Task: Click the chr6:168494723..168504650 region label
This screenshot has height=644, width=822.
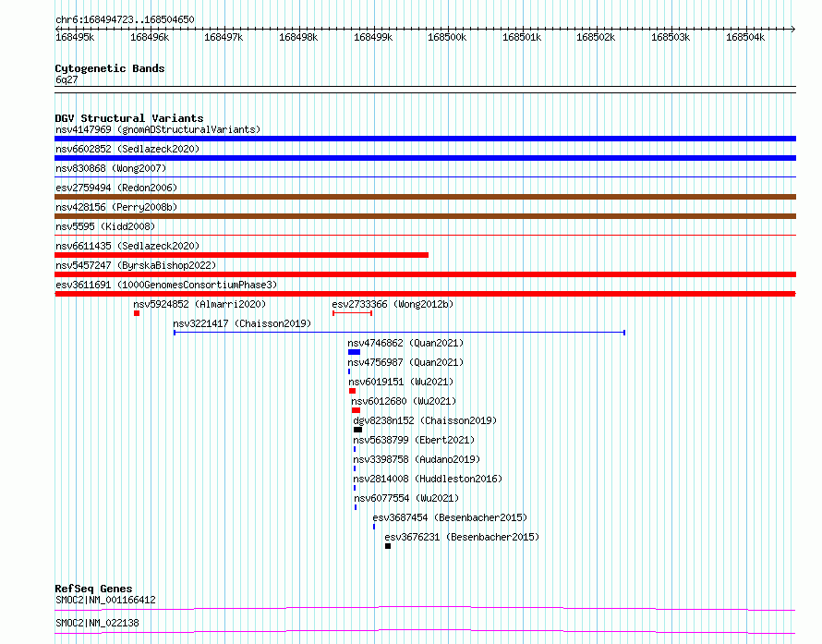Action: point(125,19)
